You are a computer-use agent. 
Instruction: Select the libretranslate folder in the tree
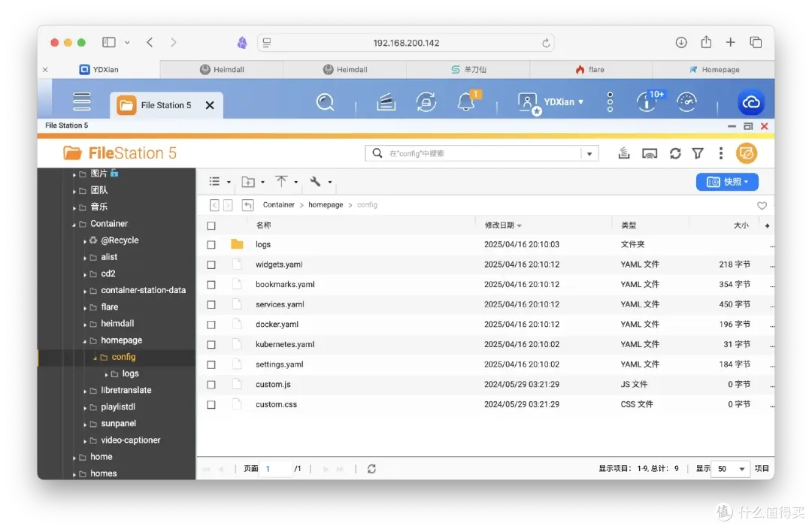coord(126,390)
